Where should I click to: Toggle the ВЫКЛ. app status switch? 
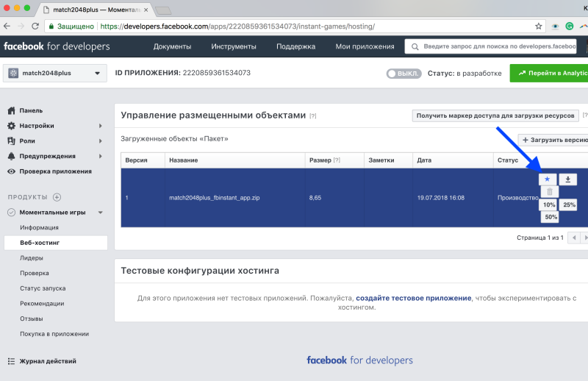point(404,74)
